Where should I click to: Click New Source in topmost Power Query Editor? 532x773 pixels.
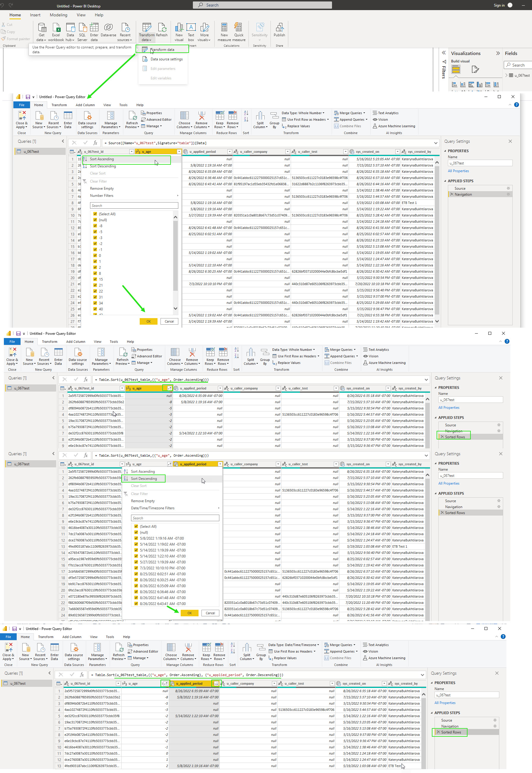39,120
